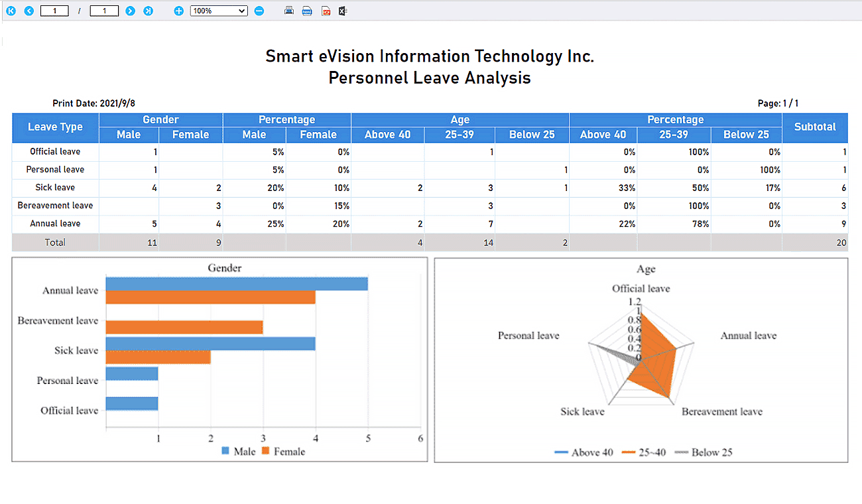Image resolution: width=862 pixels, height=504 pixels.
Task: Click the Leave Type column header
Action: click(x=56, y=127)
